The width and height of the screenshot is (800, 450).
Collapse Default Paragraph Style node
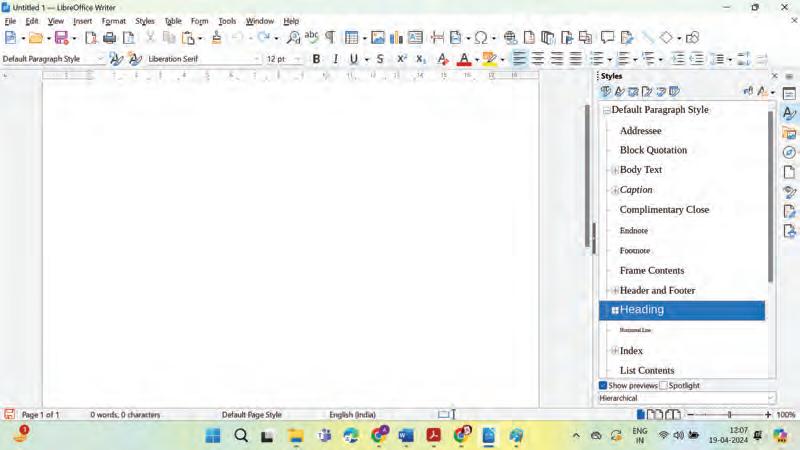coord(607,110)
